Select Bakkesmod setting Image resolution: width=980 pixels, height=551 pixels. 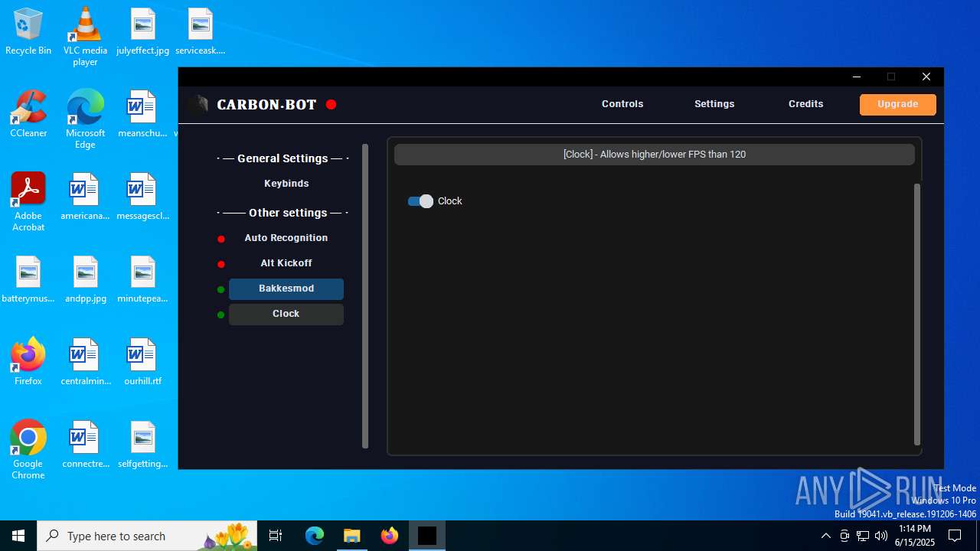tap(286, 289)
